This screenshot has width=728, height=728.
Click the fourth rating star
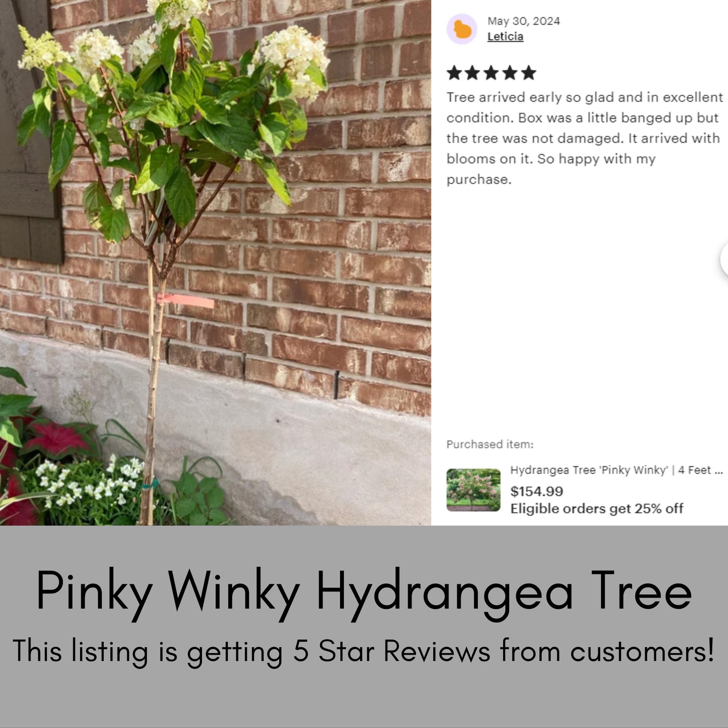pos(510,73)
